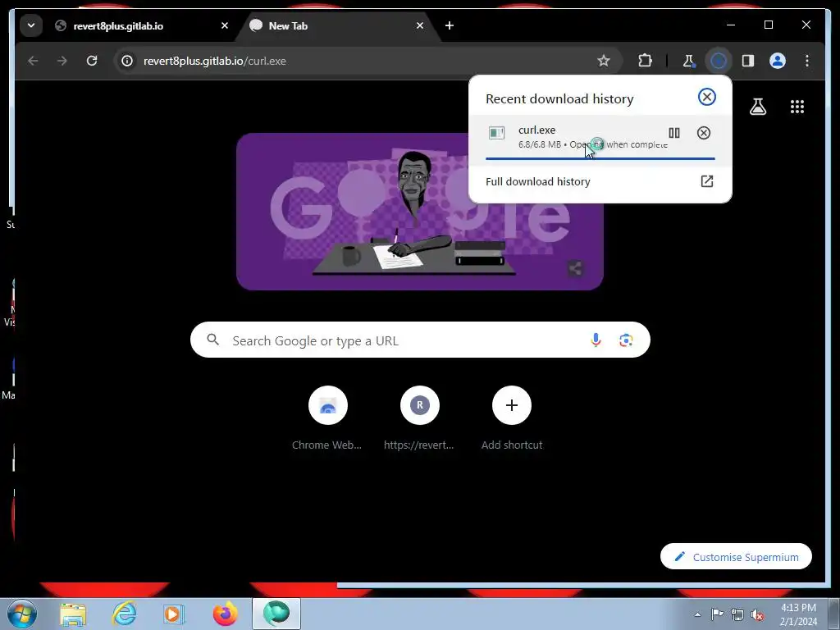Reload the current page
840x630 pixels.
[92, 61]
